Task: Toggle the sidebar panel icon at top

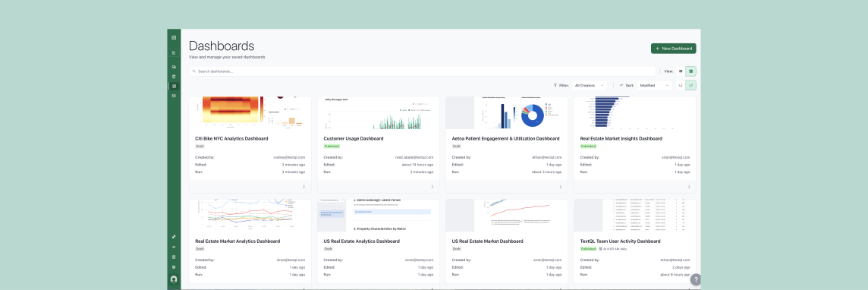Action: coord(174,38)
